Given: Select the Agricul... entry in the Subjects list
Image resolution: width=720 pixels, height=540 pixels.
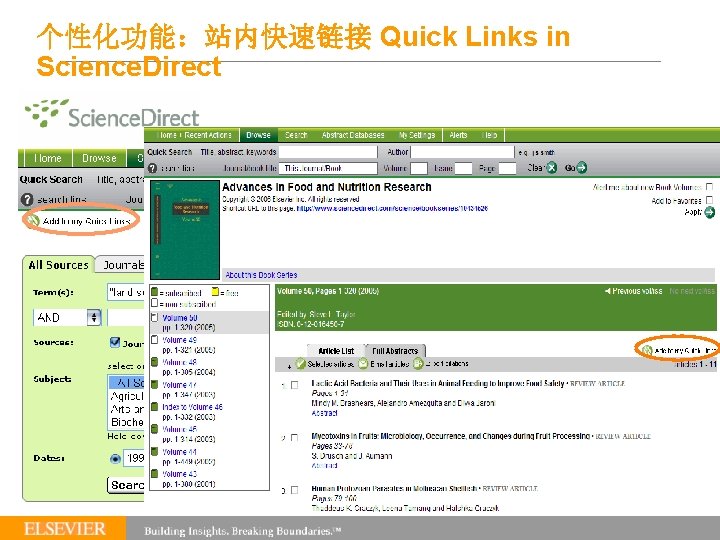Looking at the screenshot, I should 127,396.
